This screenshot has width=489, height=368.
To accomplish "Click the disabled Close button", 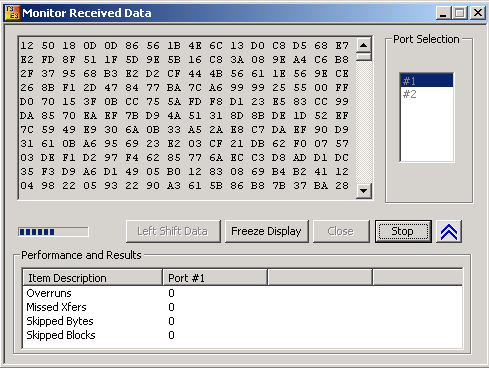I will (x=341, y=231).
